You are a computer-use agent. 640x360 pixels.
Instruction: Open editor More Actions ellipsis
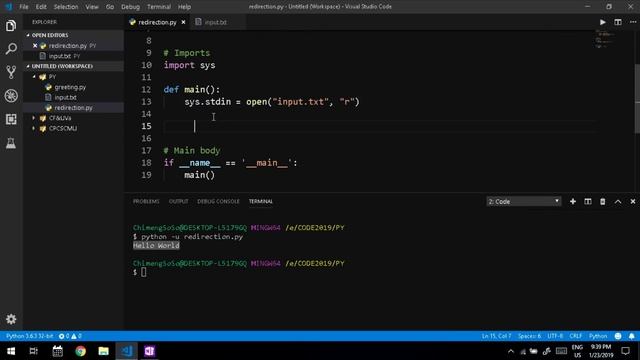click(x=633, y=22)
